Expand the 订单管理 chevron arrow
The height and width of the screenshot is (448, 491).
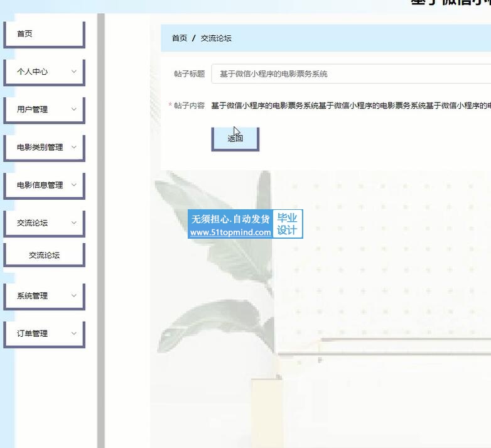74,334
